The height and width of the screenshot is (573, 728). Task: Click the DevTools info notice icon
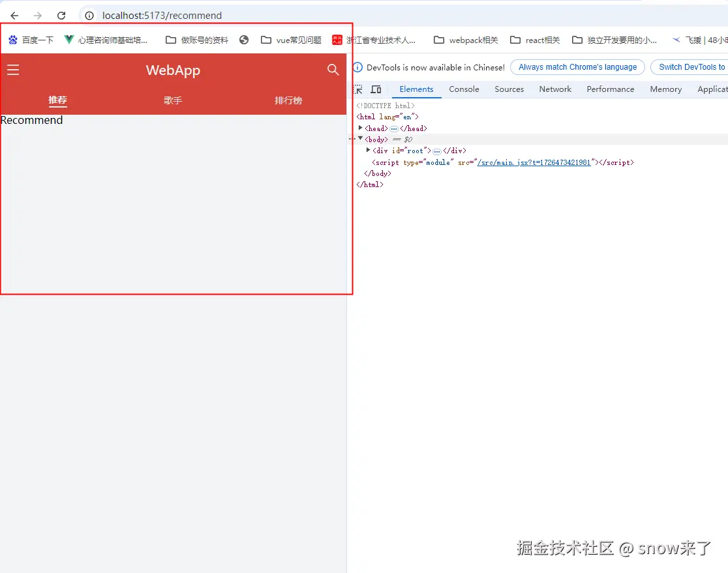tap(358, 67)
